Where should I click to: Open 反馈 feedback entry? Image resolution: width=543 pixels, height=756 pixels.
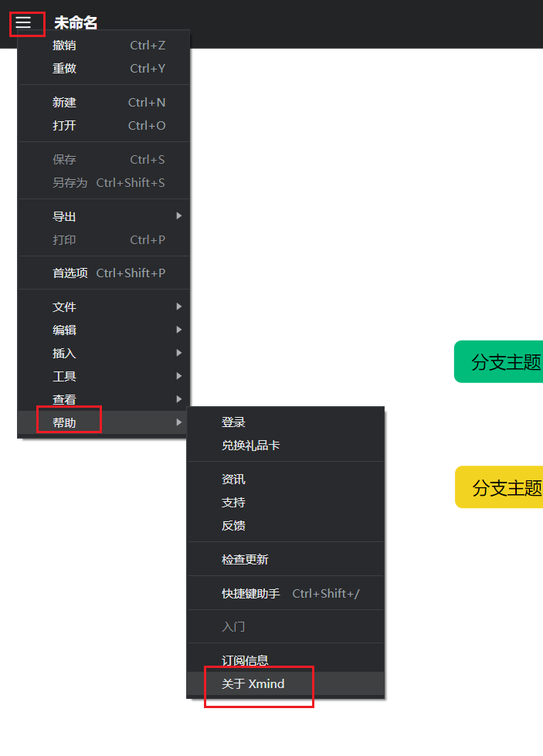tap(286, 526)
